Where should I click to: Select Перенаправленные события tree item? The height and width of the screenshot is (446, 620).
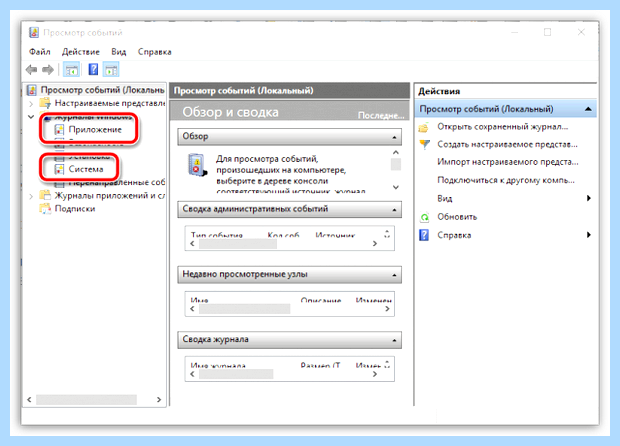[117, 182]
